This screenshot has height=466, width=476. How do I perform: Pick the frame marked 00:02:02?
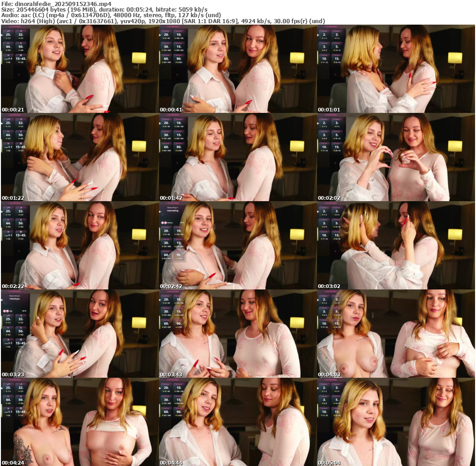(x=396, y=157)
